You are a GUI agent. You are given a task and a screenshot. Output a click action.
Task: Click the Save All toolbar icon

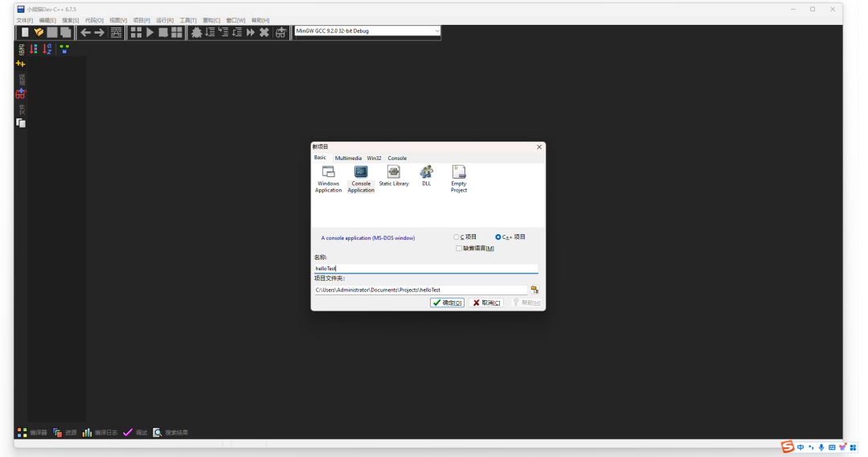pyautogui.click(x=66, y=33)
